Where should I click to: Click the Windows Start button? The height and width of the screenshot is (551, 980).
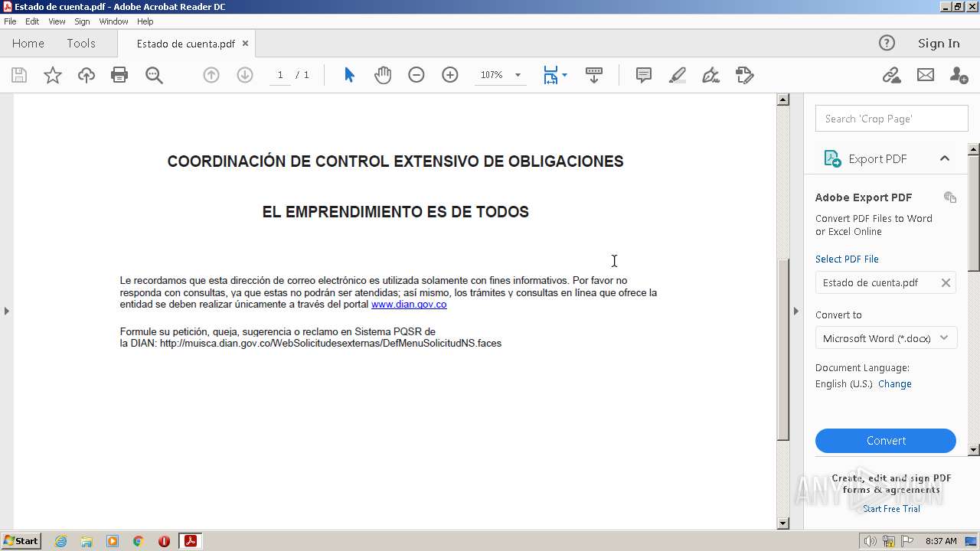(21, 541)
